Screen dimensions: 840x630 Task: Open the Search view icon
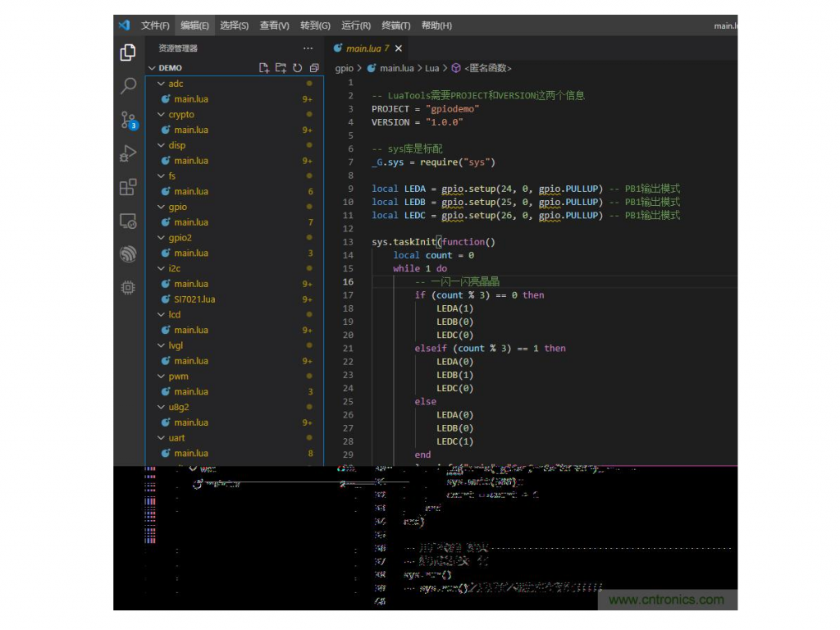(128, 86)
